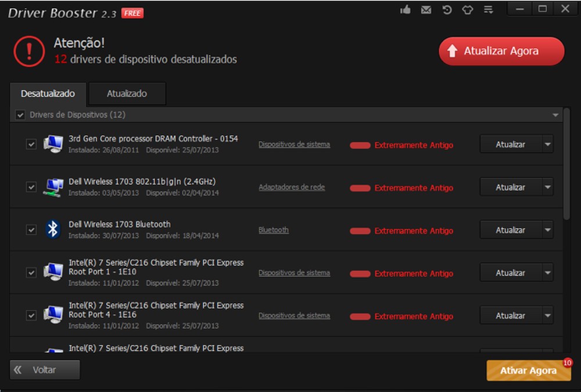Uncheck the Dell Wireless 1703 Bluetooth driver

(x=31, y=229)
